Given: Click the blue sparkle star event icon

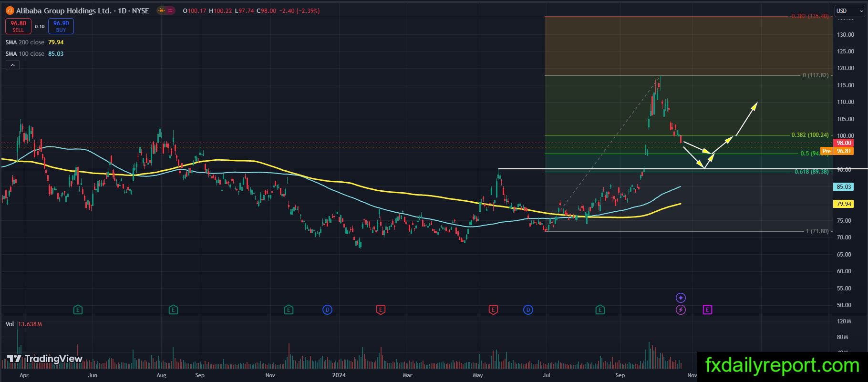Looking at the screenshot, I should click(x=681, y=298).
